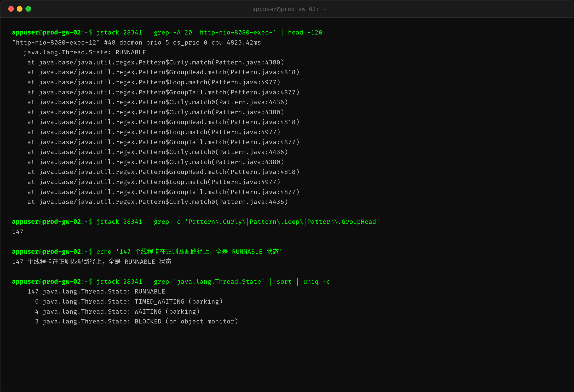Click the standalone 147 output line
This screenshot has width=574, height=392.
pyautogui.click(x=17, y=232)
